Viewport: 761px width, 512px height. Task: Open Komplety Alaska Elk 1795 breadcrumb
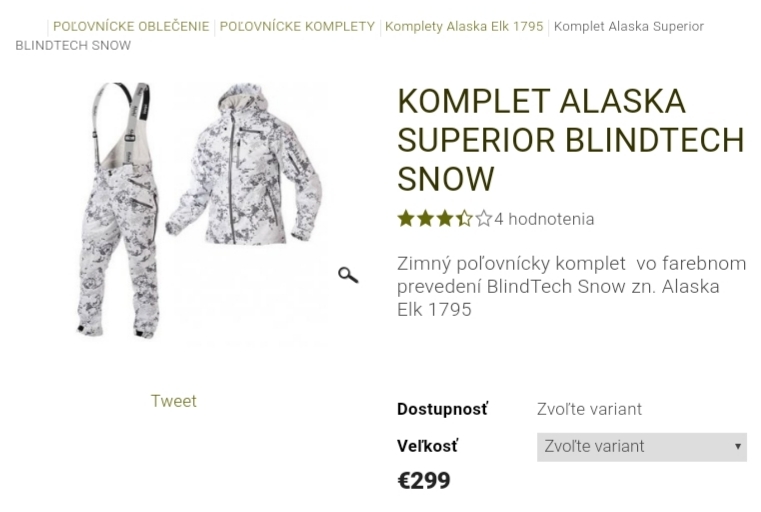point(464,26)
